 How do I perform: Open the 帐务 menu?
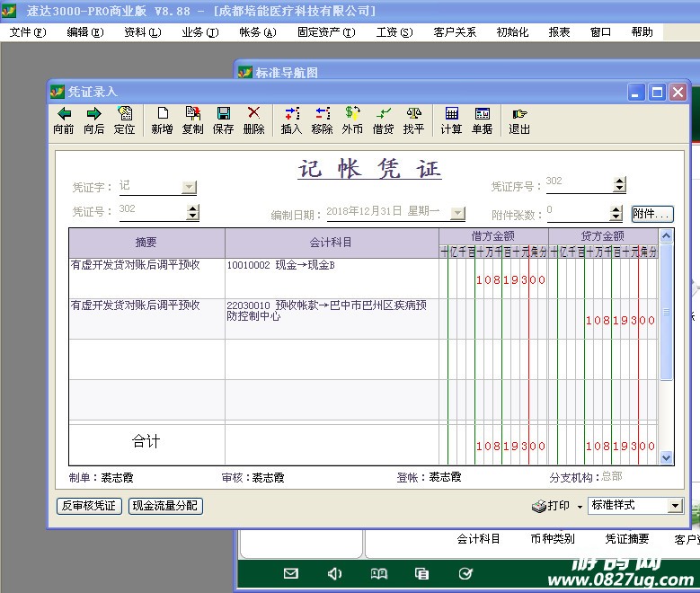tap(257, 32)
